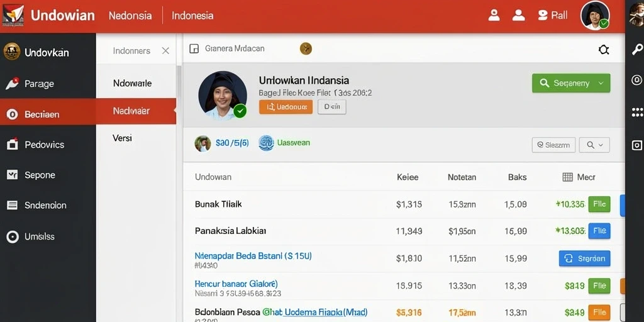Select the Panakrsia Lalokiaı row name
Viewport: 644px width, 322px height.
click(x=230, y=231)
